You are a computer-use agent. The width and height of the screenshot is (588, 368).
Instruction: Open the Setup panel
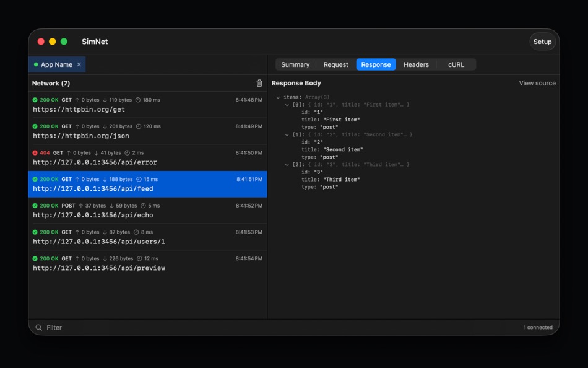(x=542, y=42)
